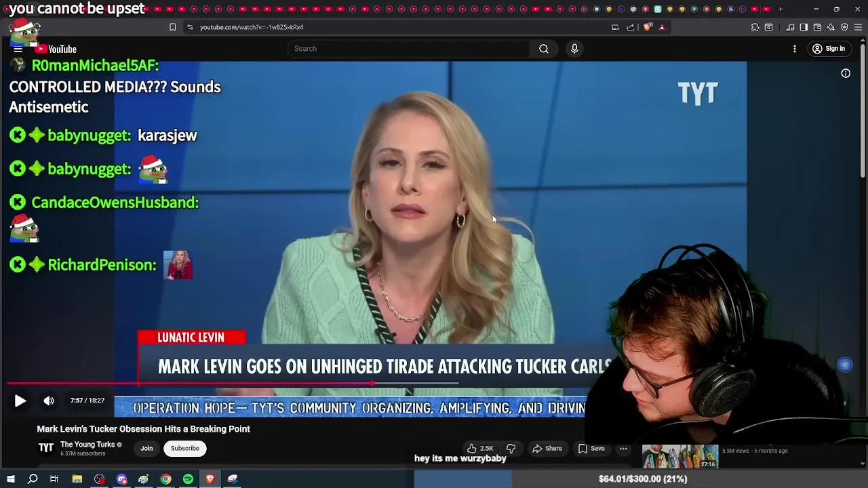Open the Leo AI sparkle icon
Viewport: 868px width, 488px height.
click(831, 27)
